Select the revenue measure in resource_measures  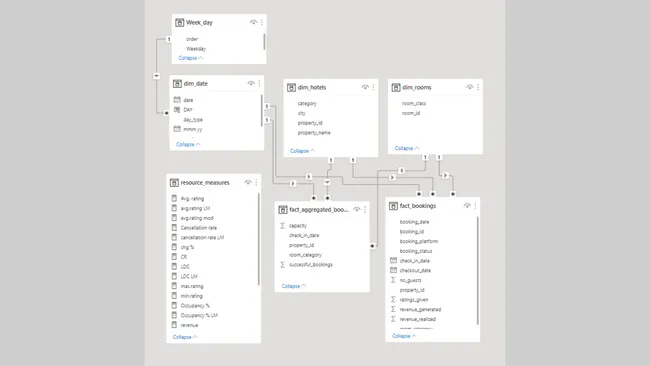coord(189,325)
